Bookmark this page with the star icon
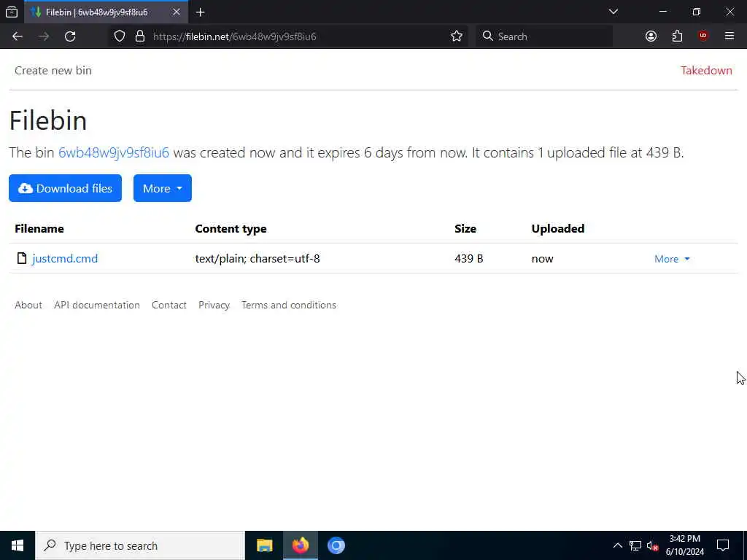 click(x=457, y=36)
